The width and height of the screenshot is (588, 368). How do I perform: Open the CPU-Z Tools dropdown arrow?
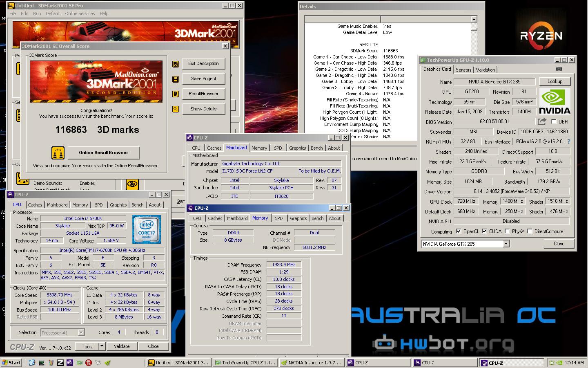tap(102, 346)
